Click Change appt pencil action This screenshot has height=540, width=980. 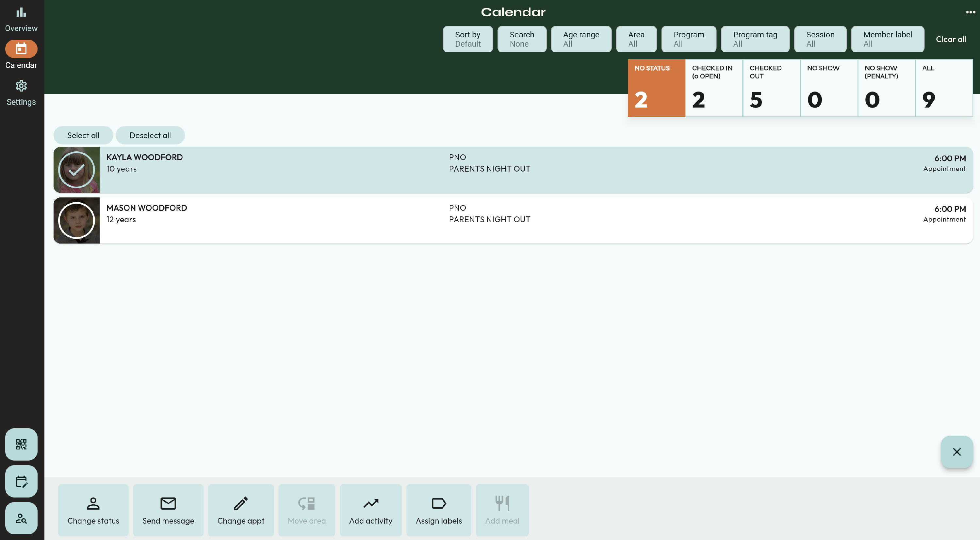coord(240,510)
